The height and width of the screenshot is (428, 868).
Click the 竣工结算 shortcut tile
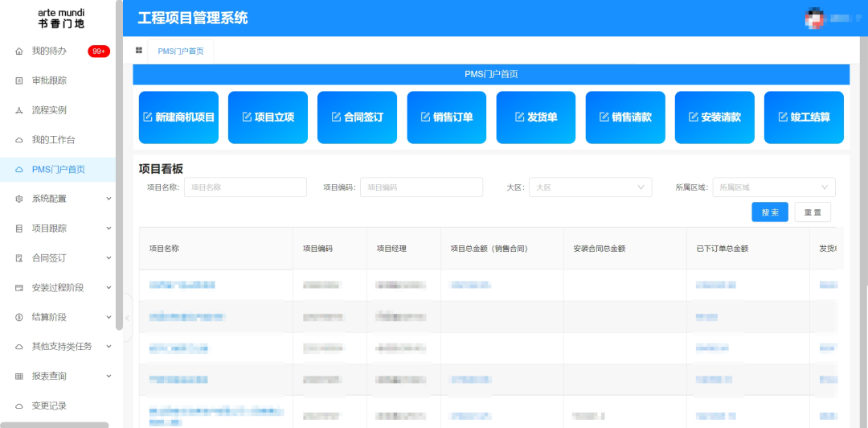pyautogui.click(x=804, y=117)
